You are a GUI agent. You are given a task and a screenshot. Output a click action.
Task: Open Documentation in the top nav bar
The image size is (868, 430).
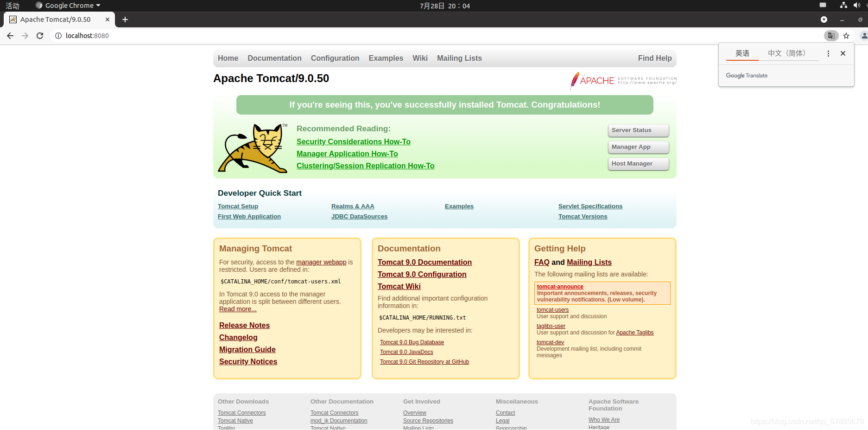tap(274, 58)
